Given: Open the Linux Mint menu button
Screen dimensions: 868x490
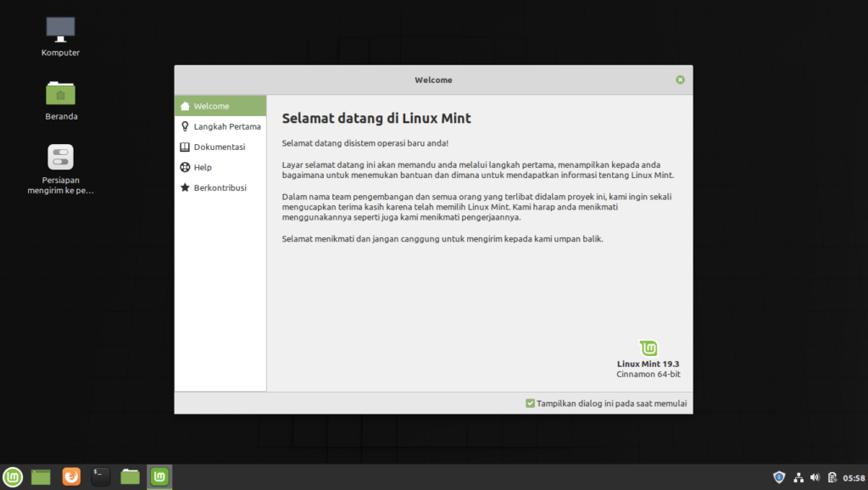Looking at the screenshot, I should click(13, 476).
